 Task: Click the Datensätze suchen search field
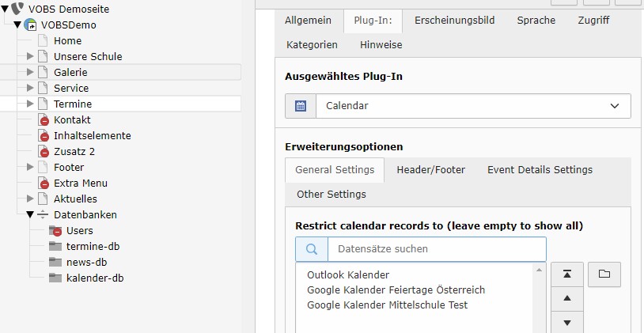click(x=435, y=249)
